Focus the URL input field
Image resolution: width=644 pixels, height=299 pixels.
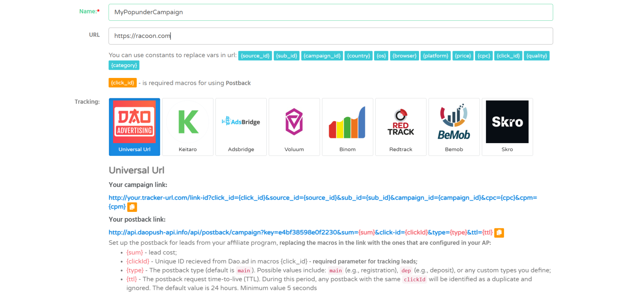(330, 36)
